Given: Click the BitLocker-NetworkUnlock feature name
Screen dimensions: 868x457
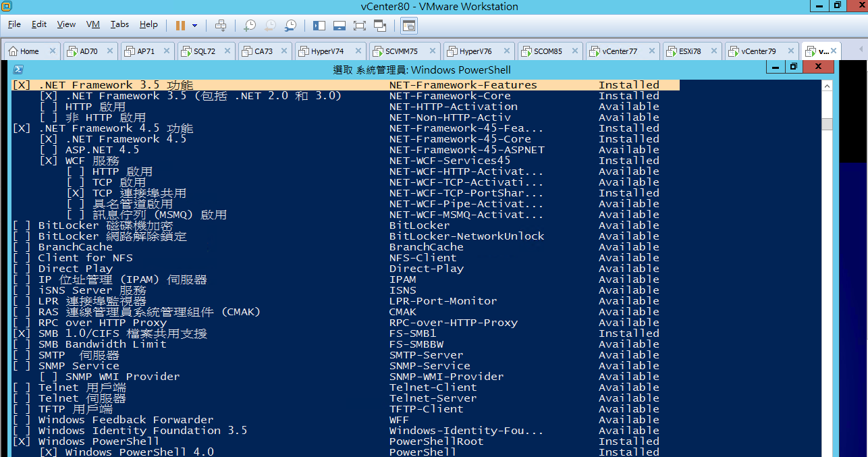Looking at the screenshot, I should pyautogui.click(x=467, y=236).
